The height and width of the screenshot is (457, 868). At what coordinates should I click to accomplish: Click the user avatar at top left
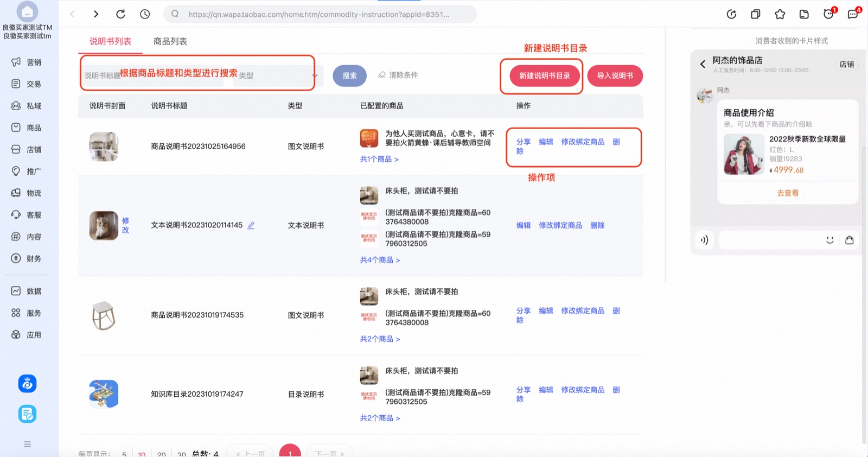pos(27,11)
